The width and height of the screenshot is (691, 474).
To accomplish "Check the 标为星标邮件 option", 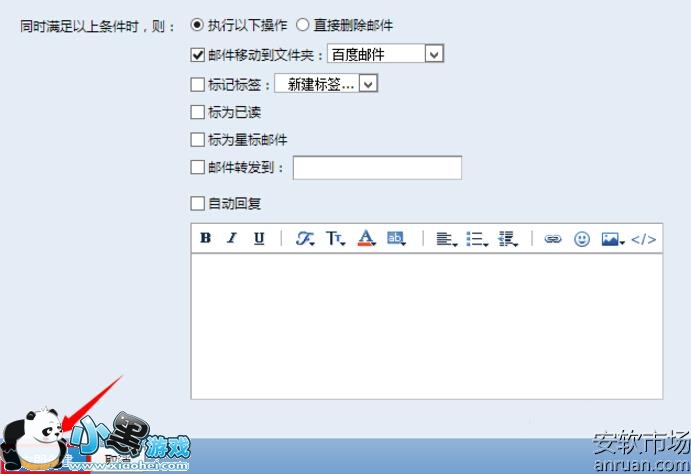I will tap(197, 140).
